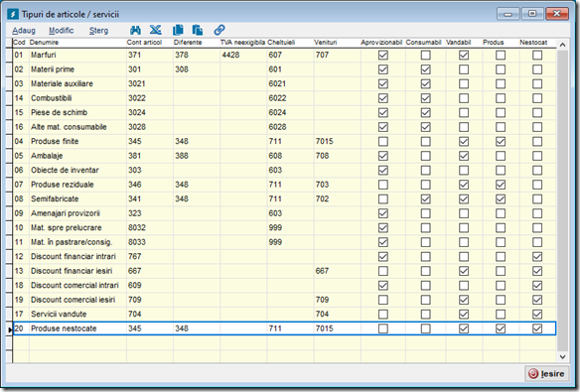Viewport: 580px width, 392px height.
Task: Select the Discount comercial iesiri cell
Action: 77,300
